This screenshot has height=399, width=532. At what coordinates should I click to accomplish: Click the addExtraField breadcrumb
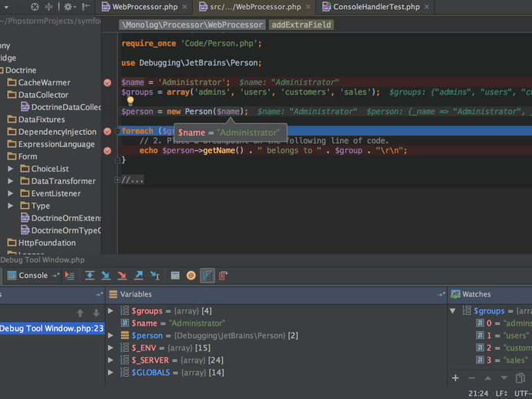(x=301, y=25)
